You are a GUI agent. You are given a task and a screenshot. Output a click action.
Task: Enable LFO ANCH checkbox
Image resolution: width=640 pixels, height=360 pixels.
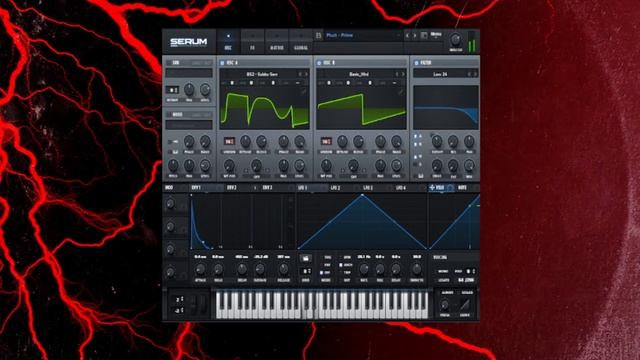341,265
